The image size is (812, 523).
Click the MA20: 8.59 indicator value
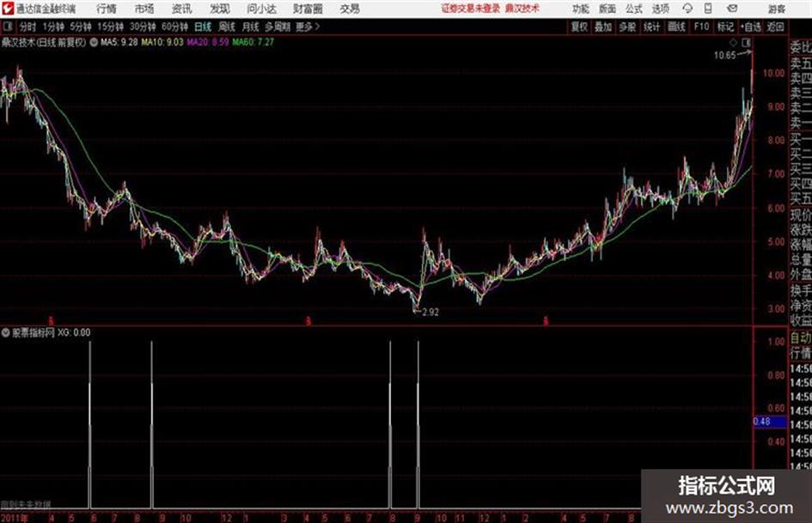[208, 42]
